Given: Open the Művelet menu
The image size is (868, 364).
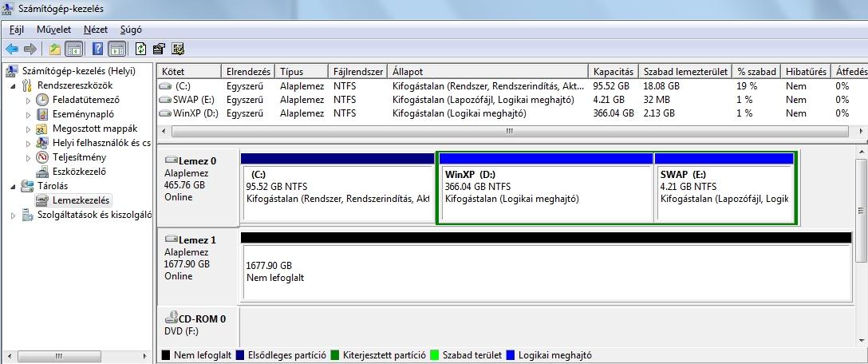Looking at the screenshot, I should (x=53, y=30).
